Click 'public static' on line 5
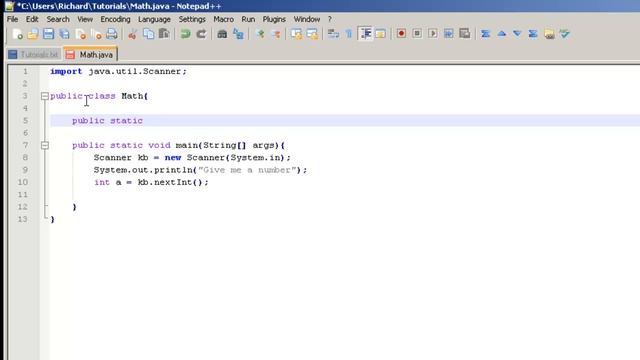The width and height of the screenshot is (640, 360). click(107, 121)
